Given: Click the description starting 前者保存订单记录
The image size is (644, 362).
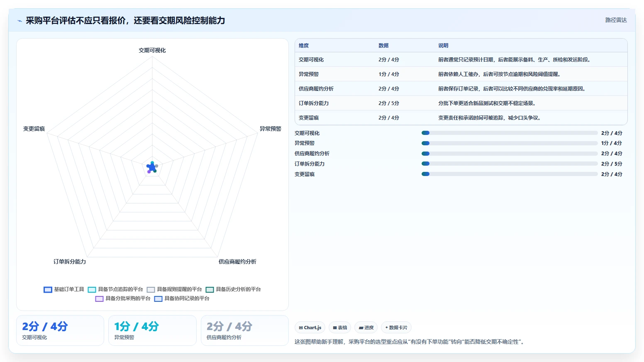Looking at the screenshot, I should [512, 89].
